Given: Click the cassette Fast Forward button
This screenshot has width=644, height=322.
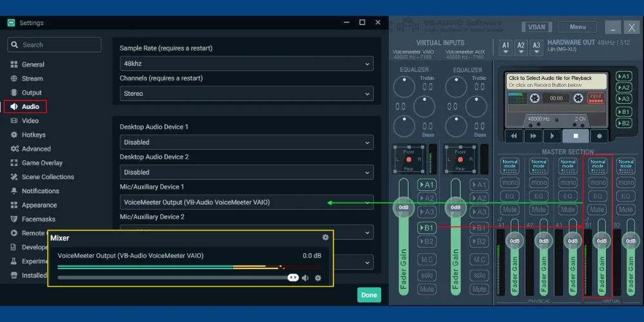Looking at the screenshot, I should pos(533,136).
